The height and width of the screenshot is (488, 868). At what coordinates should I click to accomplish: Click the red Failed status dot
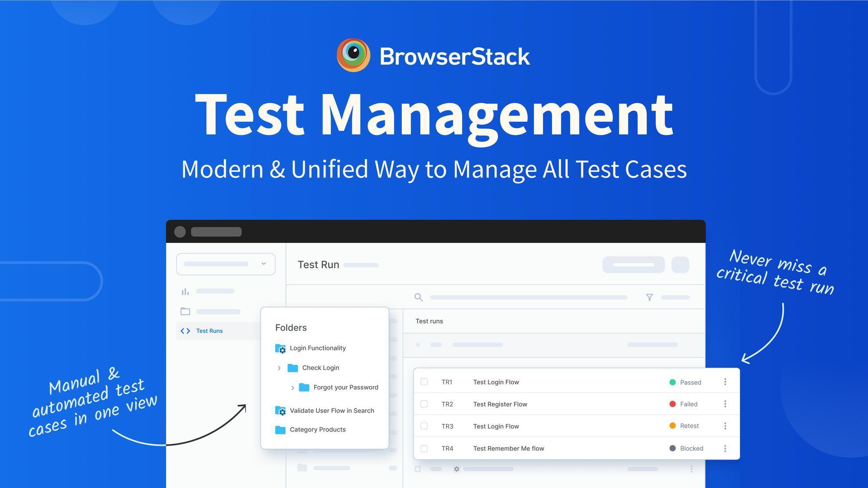672,404
